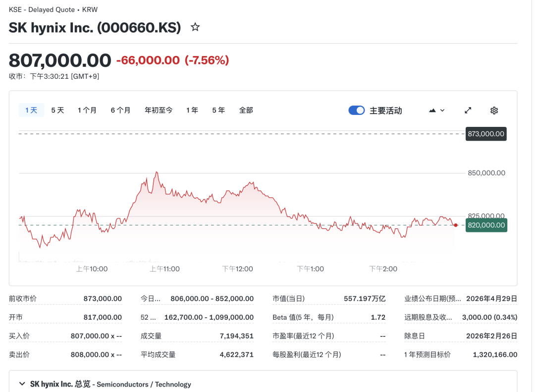Select the 年初至今 range
Image resolution: width=535 pixels, height=392 pixels.
pos(159,110)
